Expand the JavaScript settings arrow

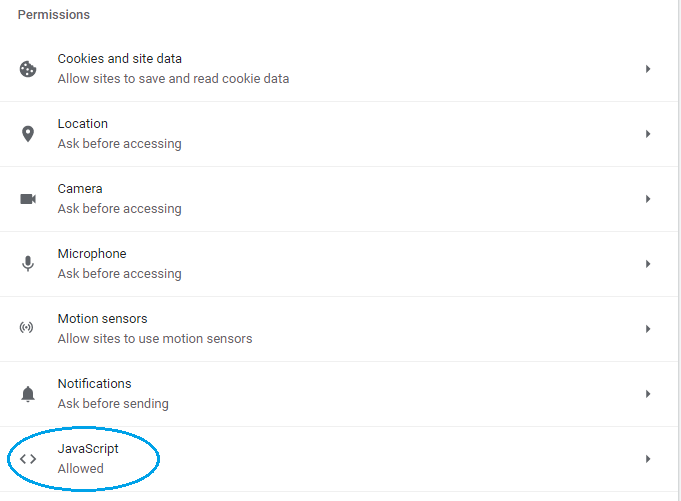pyautogui.click(x=648, y=459)
